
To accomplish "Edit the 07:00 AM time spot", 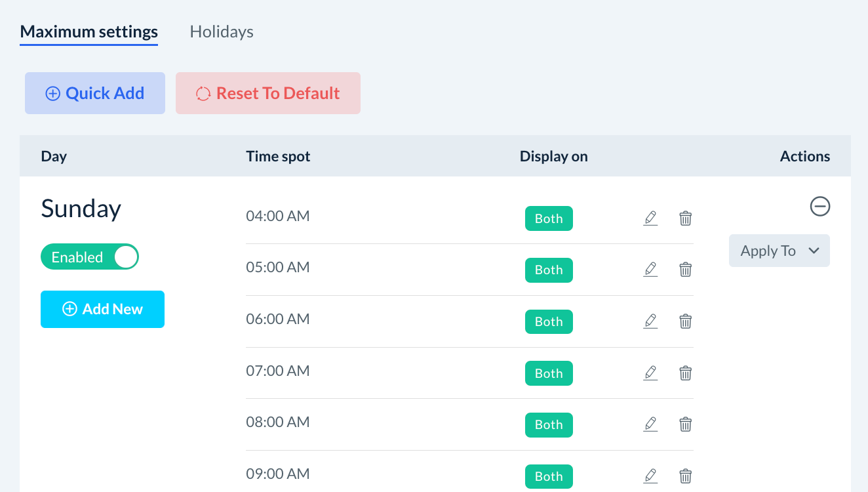I will [x=650, y=373].
